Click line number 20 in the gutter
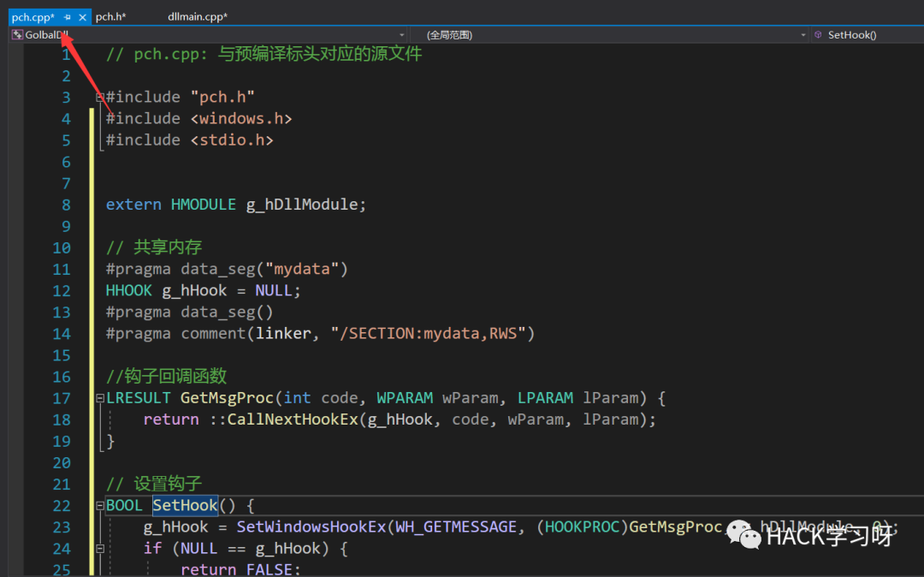The image size is (924, 577). coord(62,462)
